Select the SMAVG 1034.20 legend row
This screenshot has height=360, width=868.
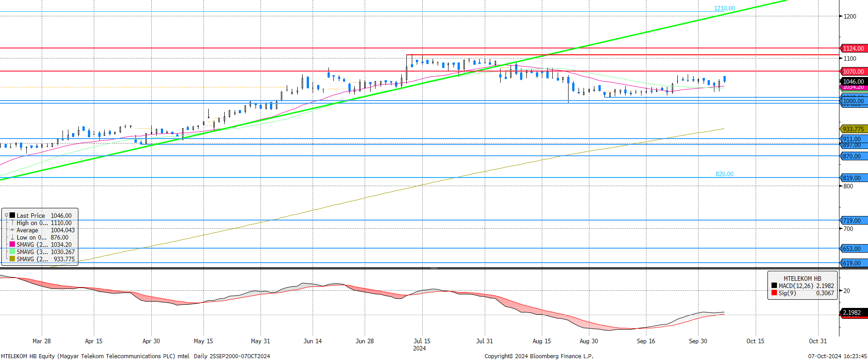tap(40, 245)
